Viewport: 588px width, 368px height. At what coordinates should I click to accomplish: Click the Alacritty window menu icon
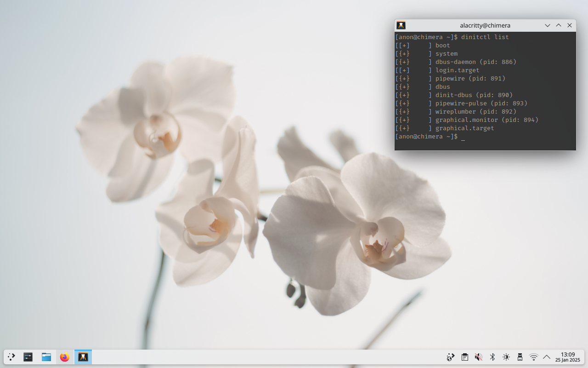(x=401, y=25)
